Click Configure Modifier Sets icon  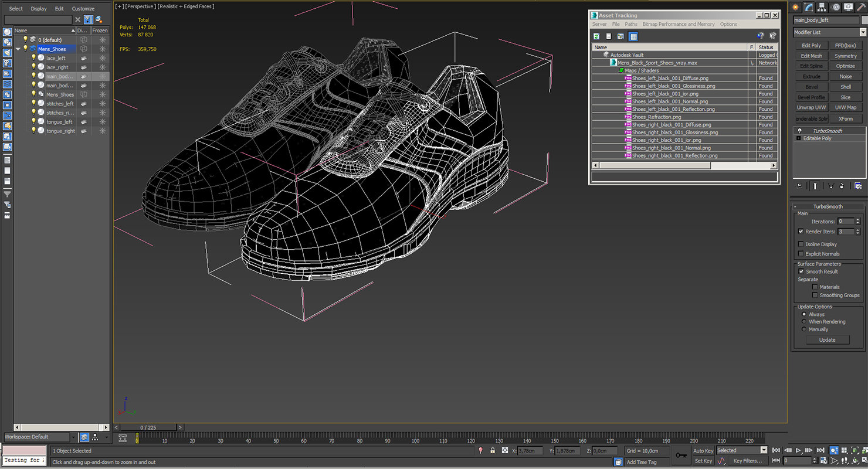pos(858,186)
